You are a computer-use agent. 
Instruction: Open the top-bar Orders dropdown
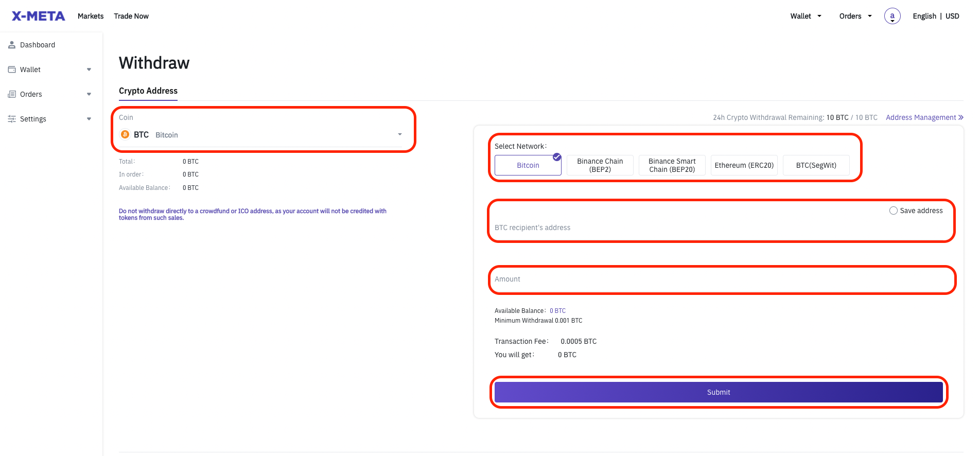point(855,16)
